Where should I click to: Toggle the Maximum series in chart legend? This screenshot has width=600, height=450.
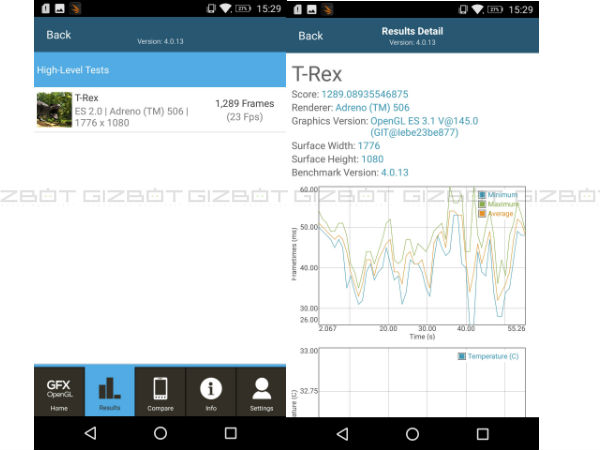(482, 204)
